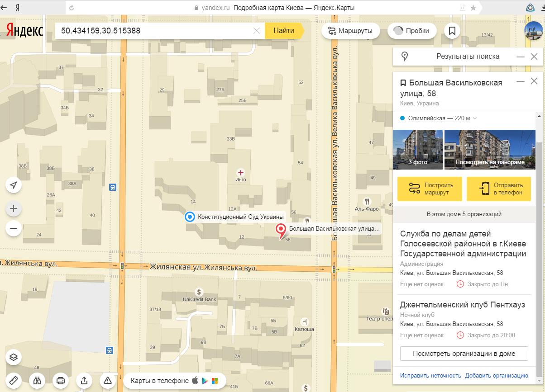545x392 pixels.
Task: Minimize the address details card
Action: tap(521, 81)
